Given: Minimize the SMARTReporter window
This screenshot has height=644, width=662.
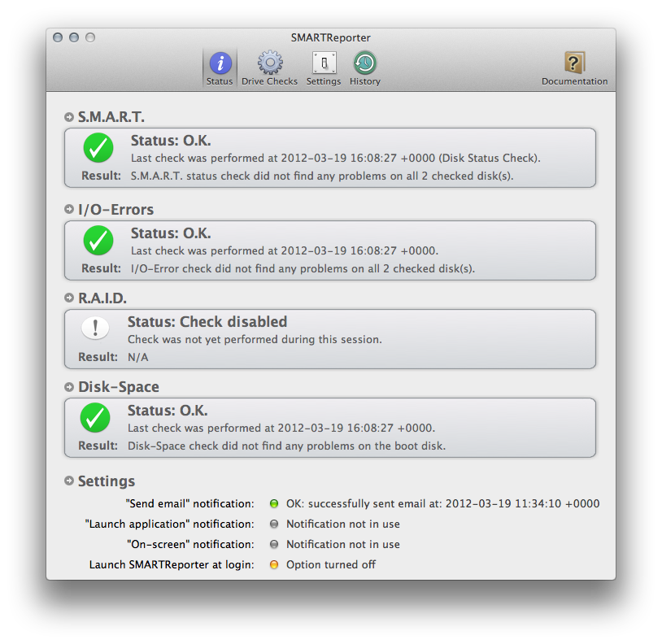Looking at the screenshot, I should (x=74, y=37).
